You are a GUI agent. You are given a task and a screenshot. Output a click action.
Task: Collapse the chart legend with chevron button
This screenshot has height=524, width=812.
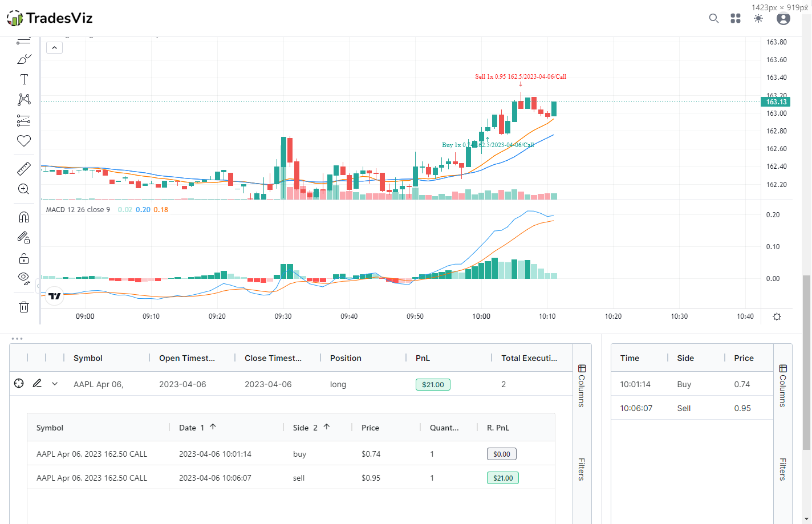[x=54, y=48]
